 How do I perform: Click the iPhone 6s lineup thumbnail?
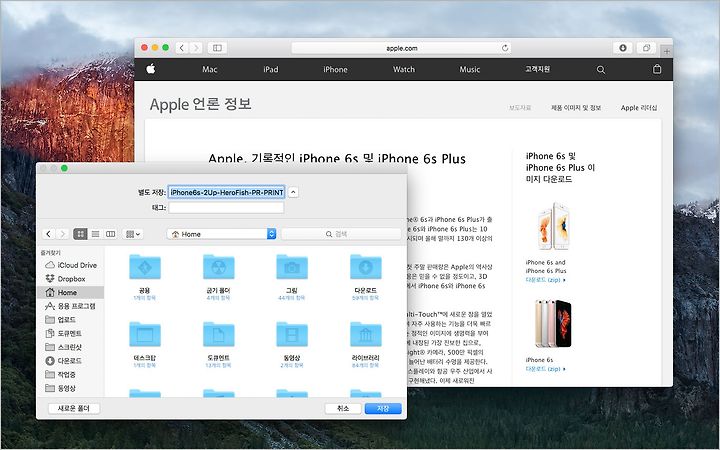[x=553, y=324]
